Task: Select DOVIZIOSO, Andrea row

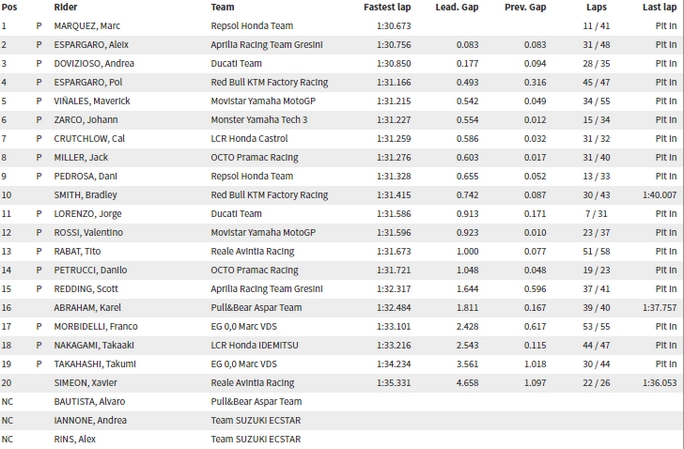Action: tap(342, 63)
